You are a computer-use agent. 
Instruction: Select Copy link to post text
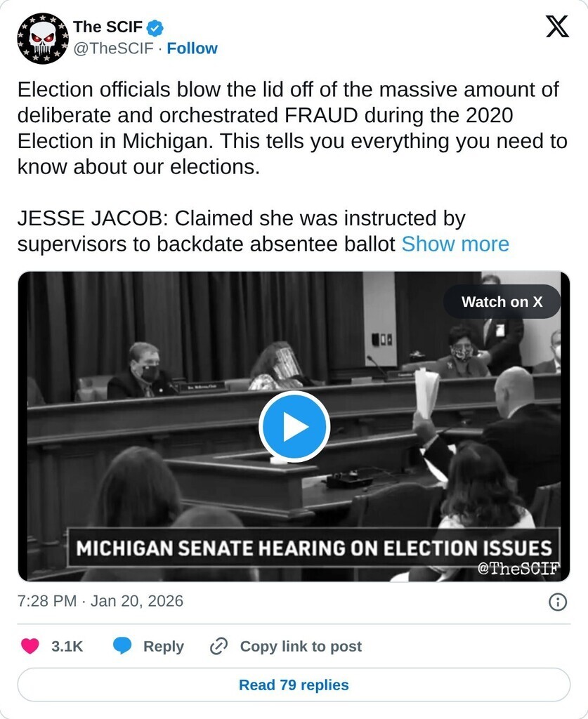tap(301, 646)
